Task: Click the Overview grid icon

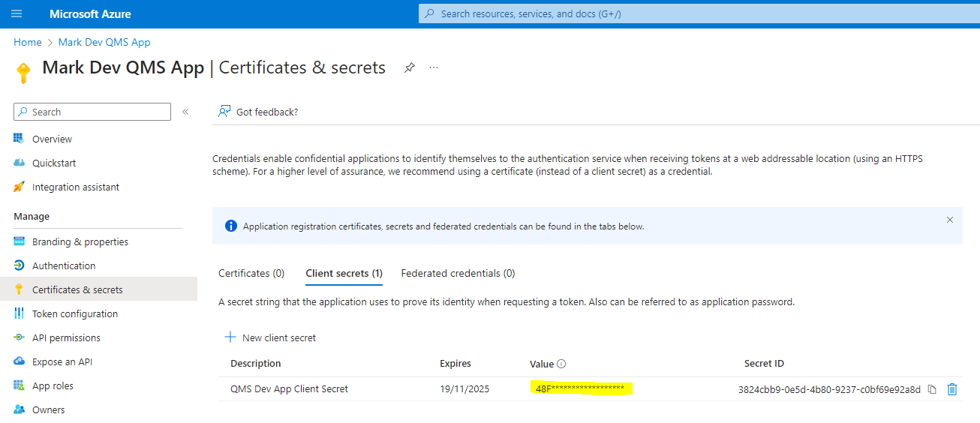Action: (19, 139)
